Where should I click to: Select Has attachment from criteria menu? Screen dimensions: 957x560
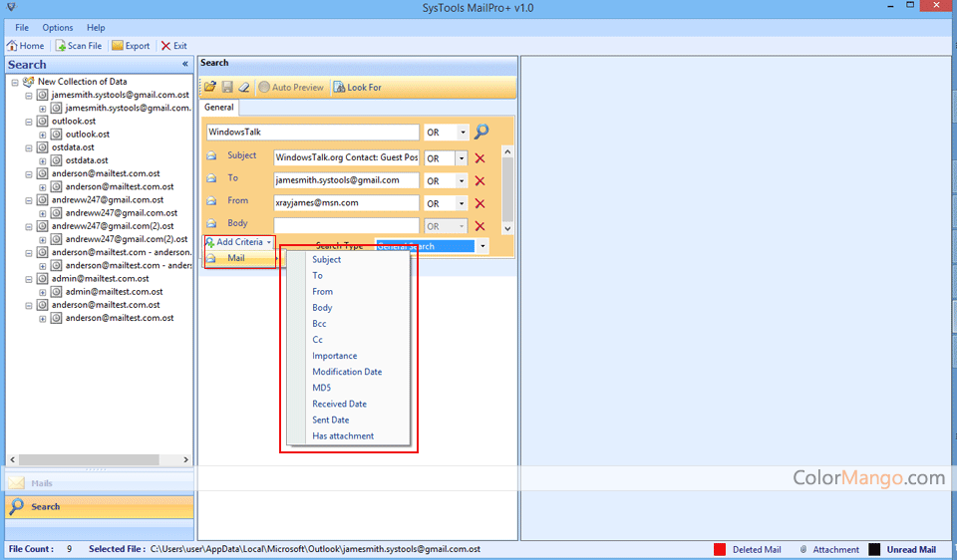coord(343,435)
